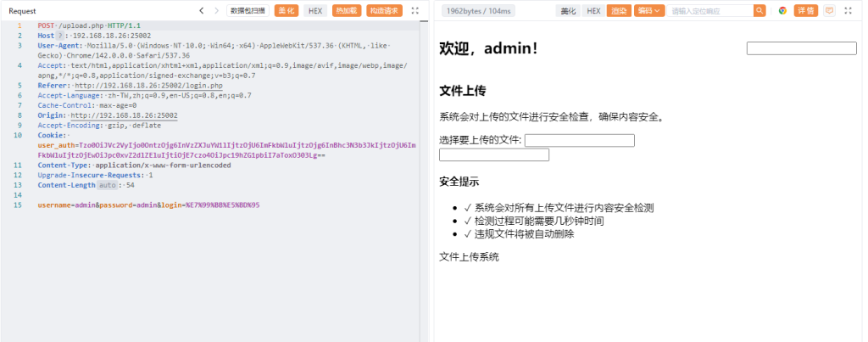Go to the previous request with the left chevron
Screen dimensions: 868x342
[202, 10]
